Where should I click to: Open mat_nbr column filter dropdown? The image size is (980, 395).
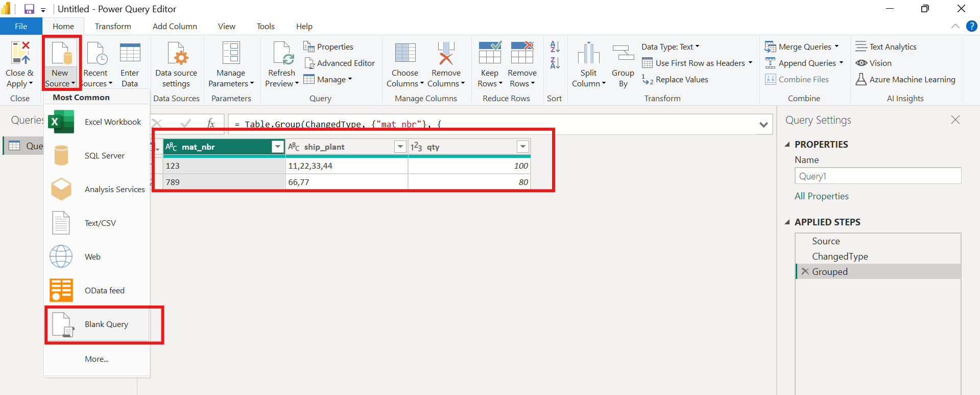(x=277, y=147)
